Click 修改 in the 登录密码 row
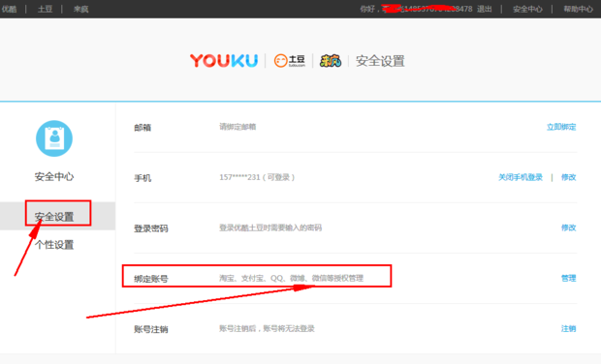601x364 pixels. 568,227
